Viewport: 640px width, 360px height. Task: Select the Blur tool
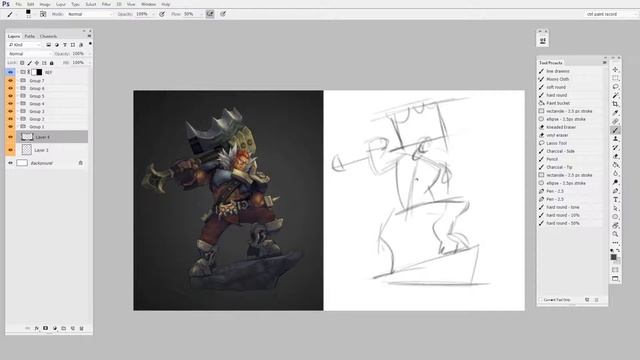616,173
